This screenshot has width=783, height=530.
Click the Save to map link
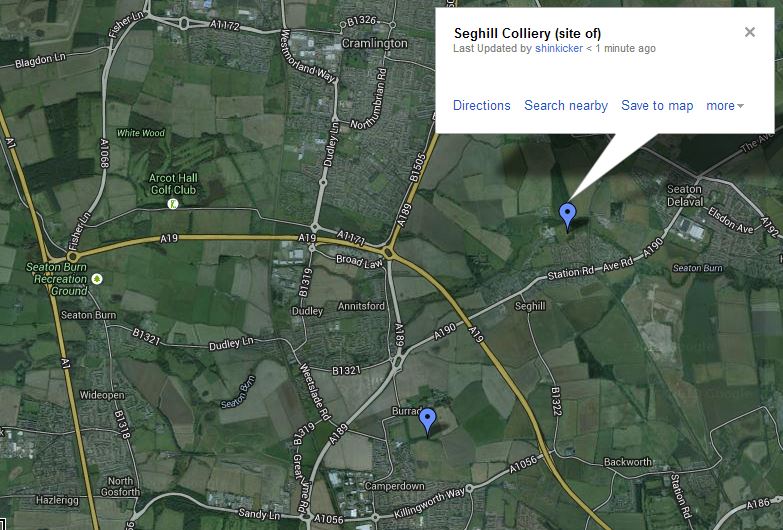pos(657,106)
